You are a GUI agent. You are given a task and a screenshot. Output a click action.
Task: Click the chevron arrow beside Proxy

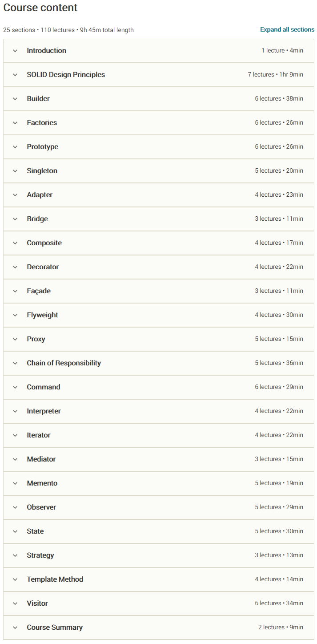pyautogui.click(x=15, y=339)
